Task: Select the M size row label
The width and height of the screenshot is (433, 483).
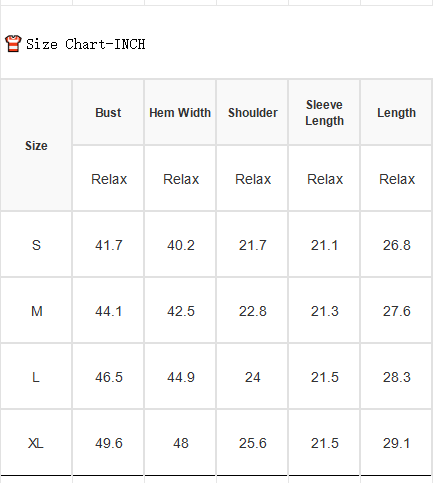Action: tap(37, 311)
